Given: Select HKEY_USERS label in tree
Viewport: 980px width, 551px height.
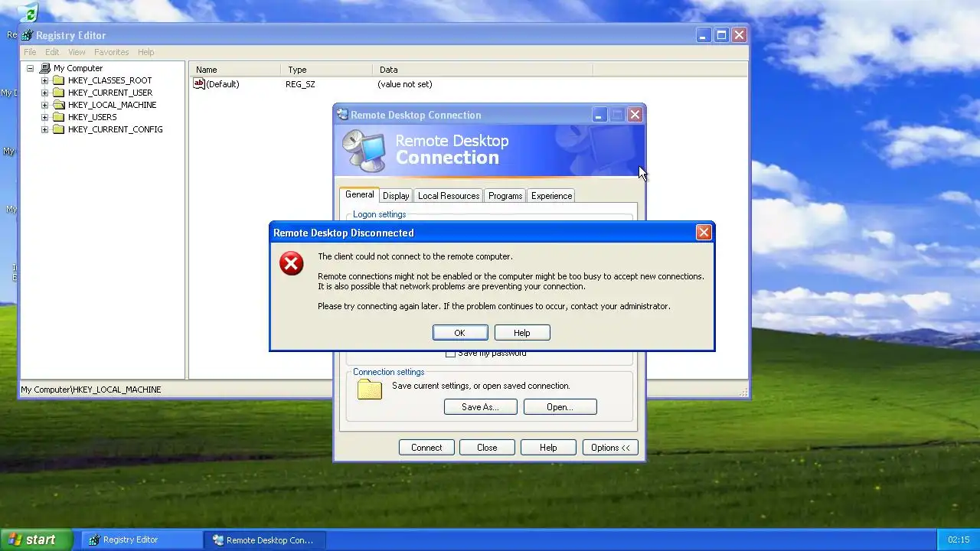Looking at the screenshot, I should 92,117.
